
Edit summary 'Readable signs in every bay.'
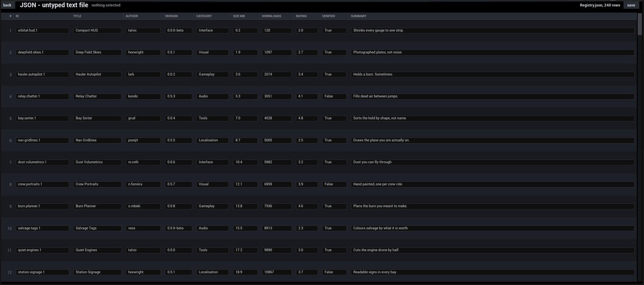tap(493, 272)
